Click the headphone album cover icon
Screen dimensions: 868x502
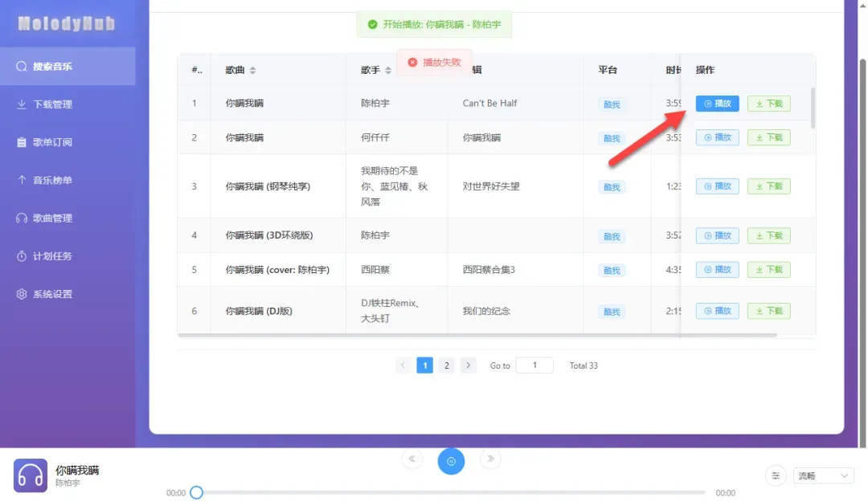click(31, 475)
